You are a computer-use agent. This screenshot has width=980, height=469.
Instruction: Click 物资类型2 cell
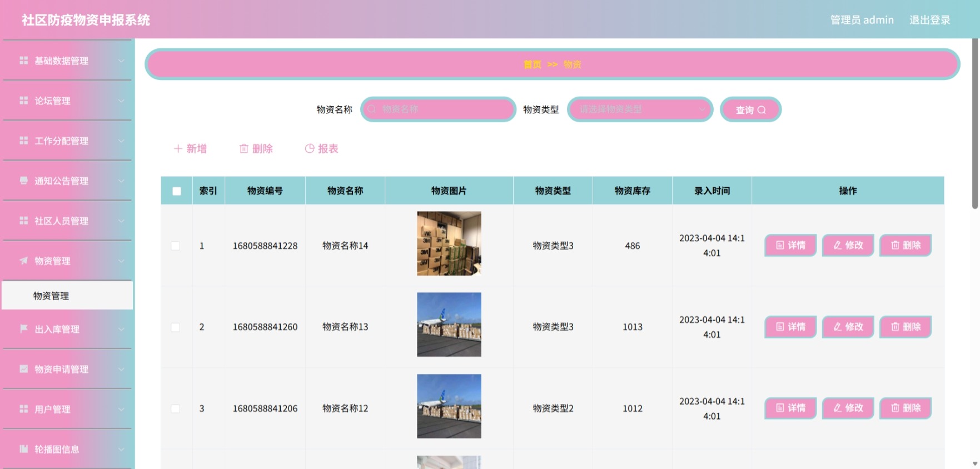click(x=553, y=408)
